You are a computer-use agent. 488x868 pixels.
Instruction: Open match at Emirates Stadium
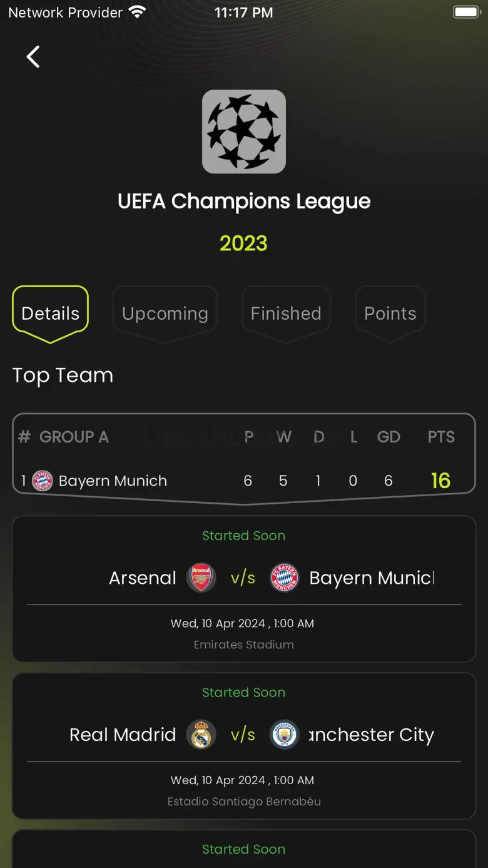244,645
